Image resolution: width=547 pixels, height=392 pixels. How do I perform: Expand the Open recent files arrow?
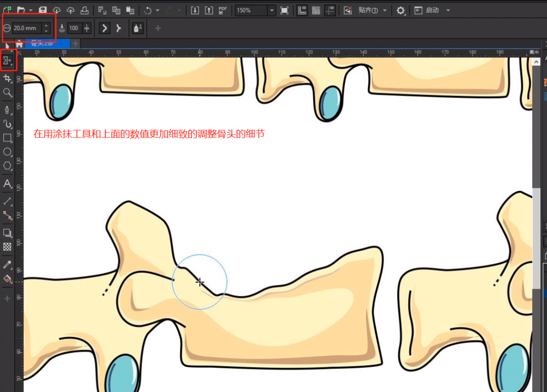pyautogui.click(x=31, y=11)
